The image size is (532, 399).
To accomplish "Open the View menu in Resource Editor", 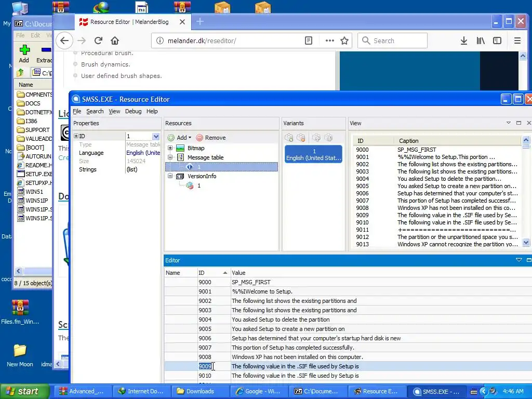I will (114, 111).
